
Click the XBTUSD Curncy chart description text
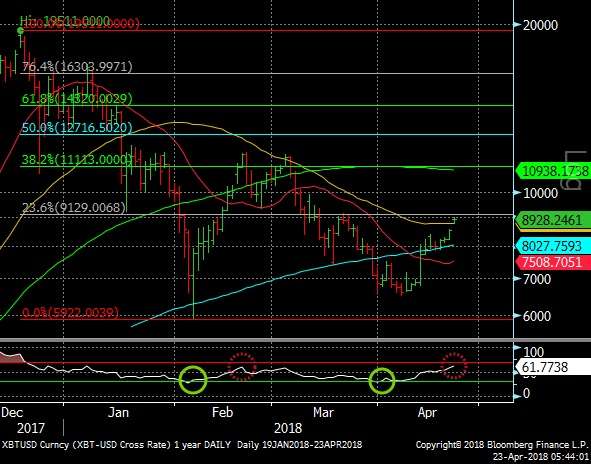pos(182,445)
